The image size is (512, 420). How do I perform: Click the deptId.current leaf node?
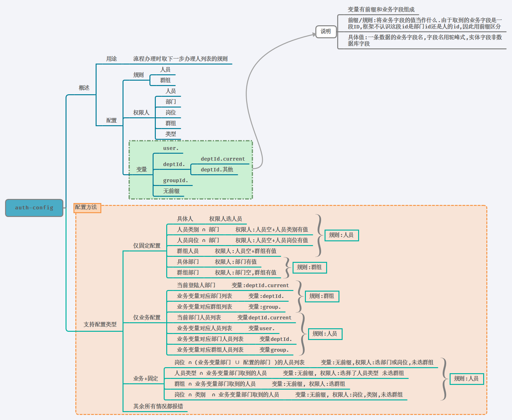(x=223, y=159)
